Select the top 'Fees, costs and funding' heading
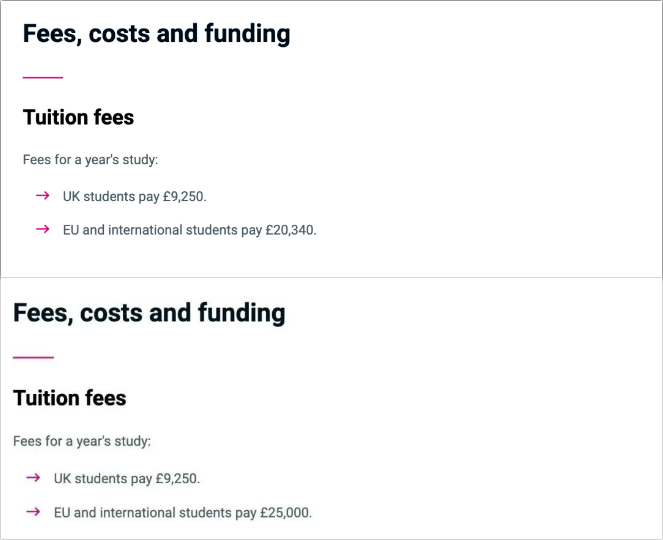 coord(156,34)
